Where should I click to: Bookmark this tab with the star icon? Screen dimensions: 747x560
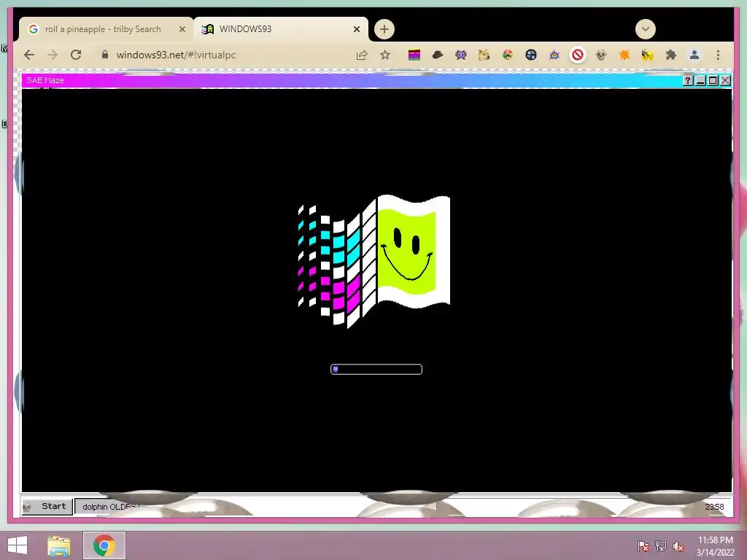click(385, 55)
